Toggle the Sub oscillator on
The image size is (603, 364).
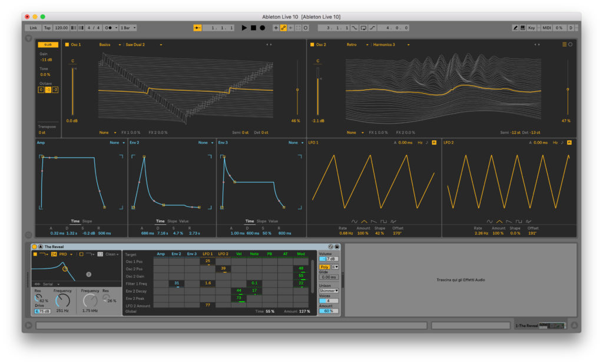pyautogui.click(x=47, y=44)
